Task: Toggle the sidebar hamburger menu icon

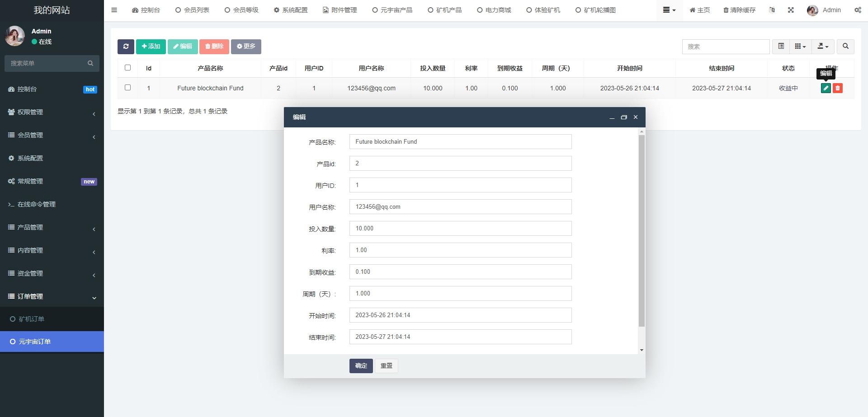Action: coord(114,10)
